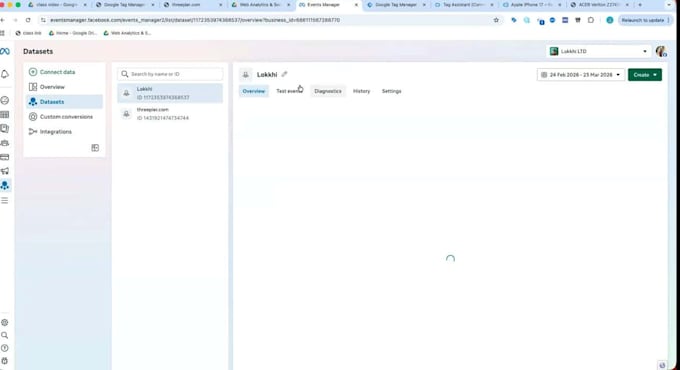Open the Web Analytics bookmark
Viewport: 680px width, 370px height.
[x=127, y=33]
